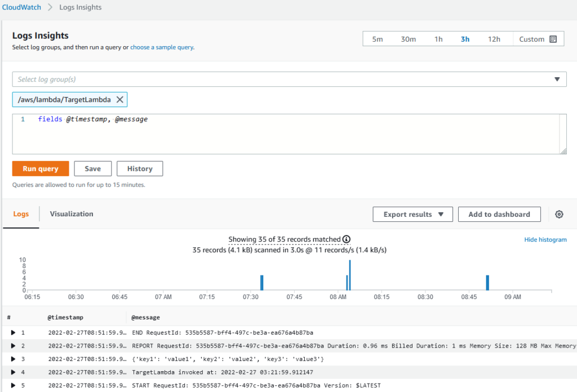Open results settings gear icon
The height and width of the screenshot is (392, 577).
click(559, 215)
